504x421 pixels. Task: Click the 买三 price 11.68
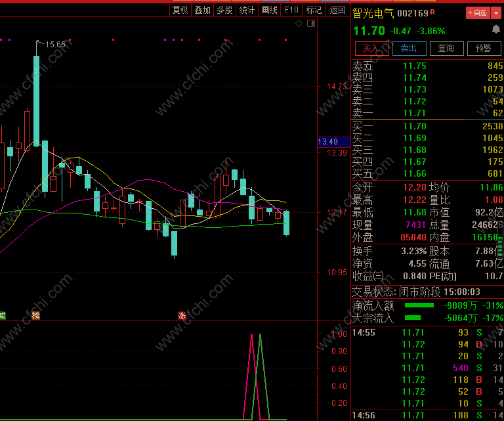415,150
